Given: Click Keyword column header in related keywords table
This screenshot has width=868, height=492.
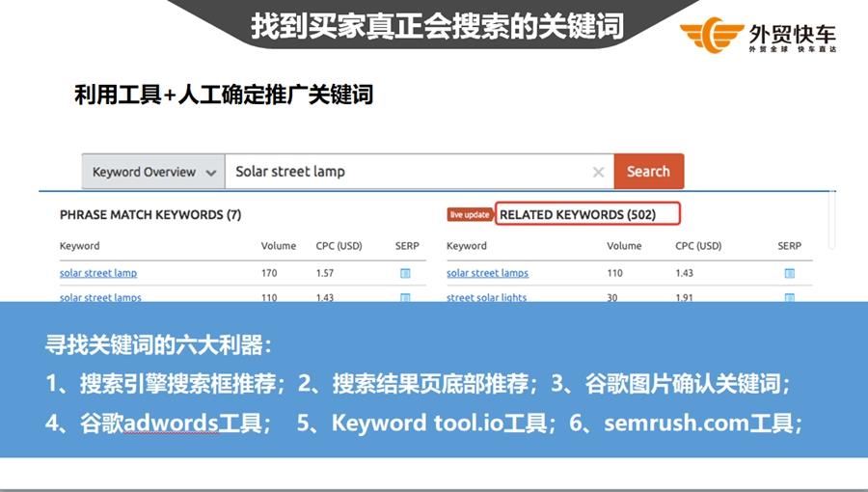Looking at the screenshot, I should (x=467, y=246).
